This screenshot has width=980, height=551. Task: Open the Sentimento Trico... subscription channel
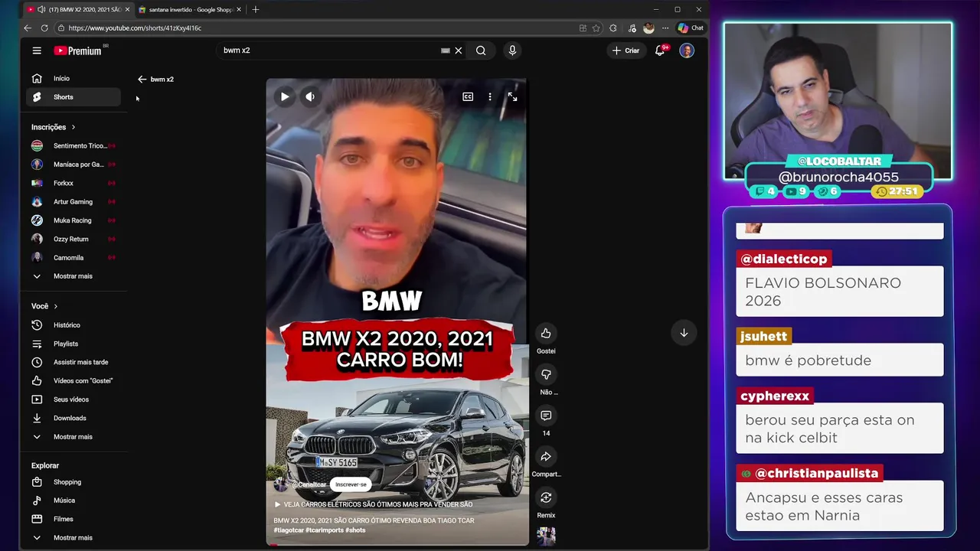coord(73,145)
